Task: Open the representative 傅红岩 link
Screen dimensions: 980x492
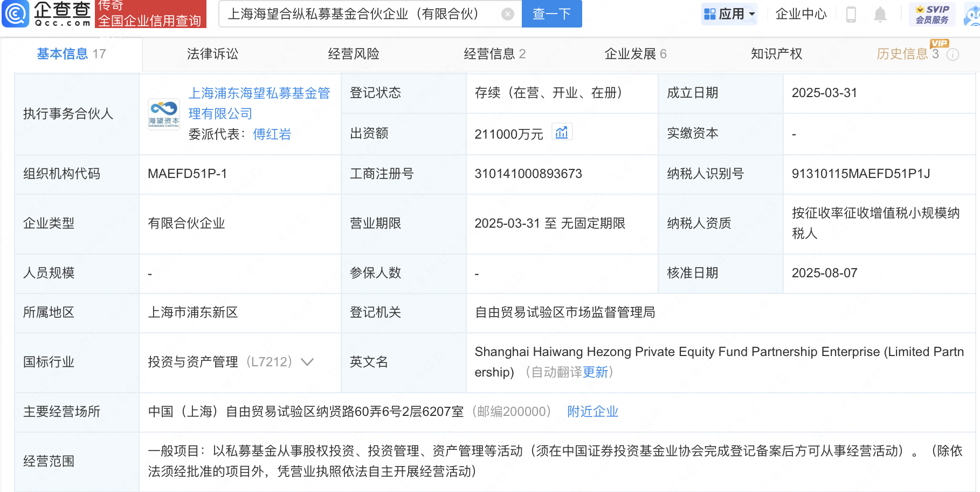Action: click(x=272, y=134)
